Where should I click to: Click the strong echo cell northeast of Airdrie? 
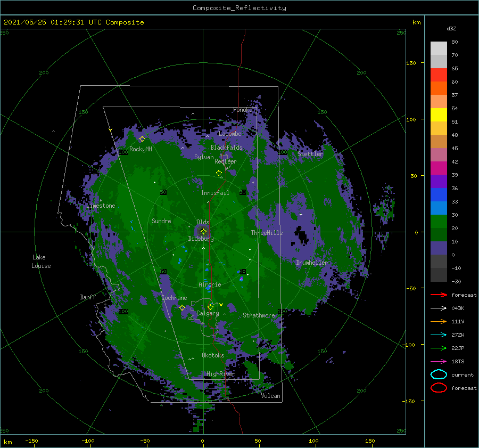(x=241, y=279)
